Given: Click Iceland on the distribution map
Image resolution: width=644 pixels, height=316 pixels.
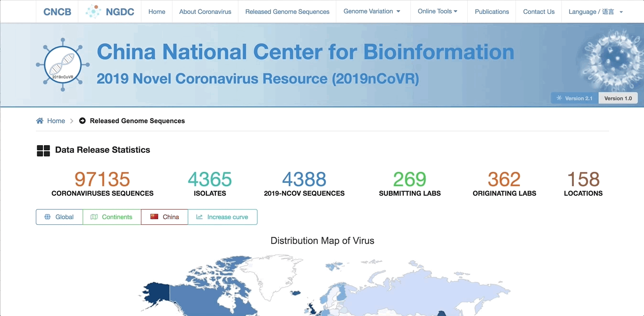Looking at the screenshot, I should 295,293.
